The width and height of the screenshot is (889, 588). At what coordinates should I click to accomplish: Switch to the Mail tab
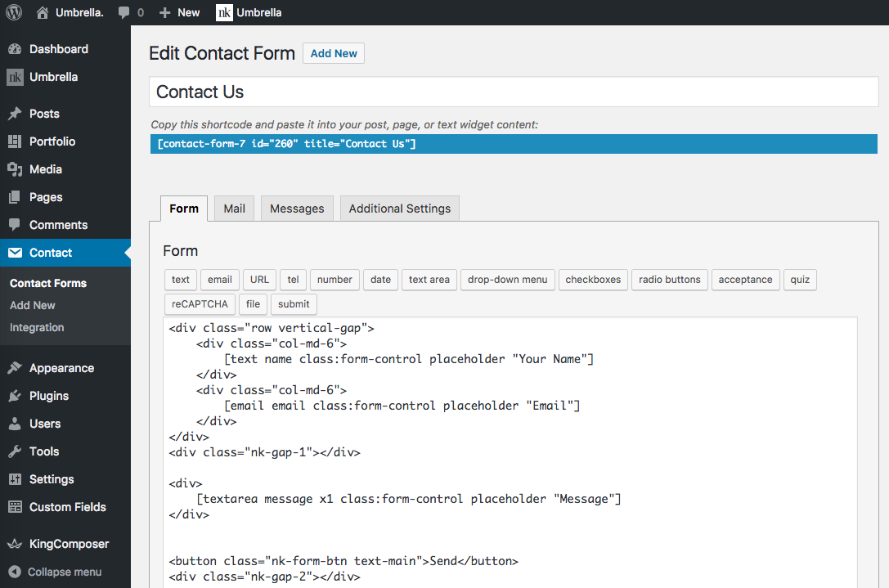pyautogui.click(x=234, y=209)
